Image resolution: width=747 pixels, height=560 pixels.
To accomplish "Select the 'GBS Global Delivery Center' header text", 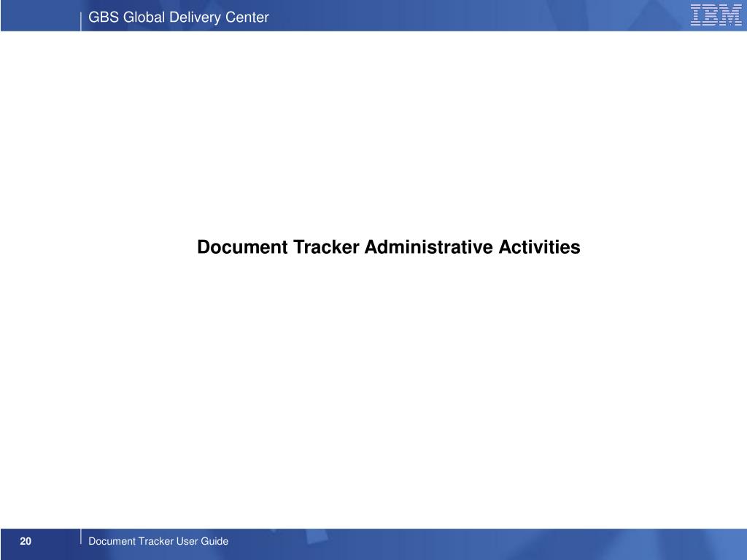I will [179, 17].
